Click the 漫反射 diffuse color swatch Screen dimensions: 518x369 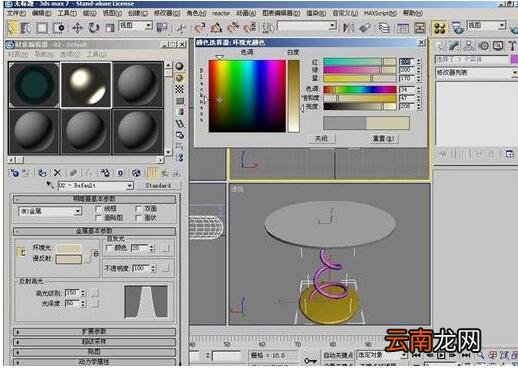click(69, 259)
